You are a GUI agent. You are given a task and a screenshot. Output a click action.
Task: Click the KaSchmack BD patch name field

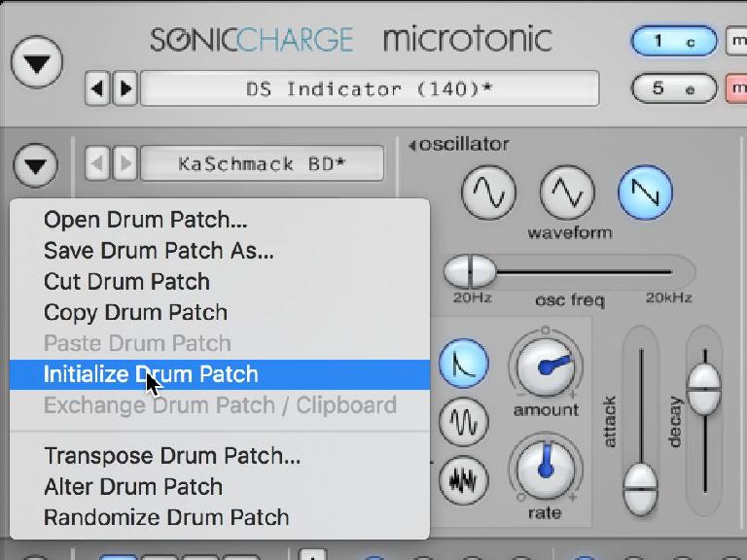(262, 163)
